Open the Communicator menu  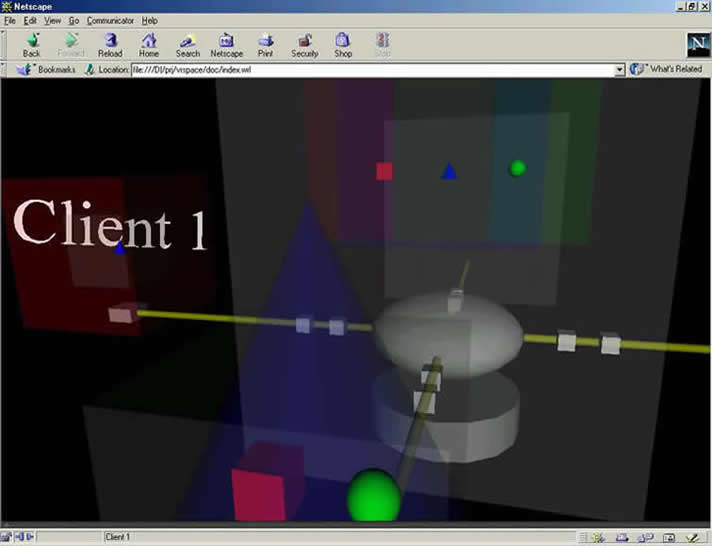point(110,20)
